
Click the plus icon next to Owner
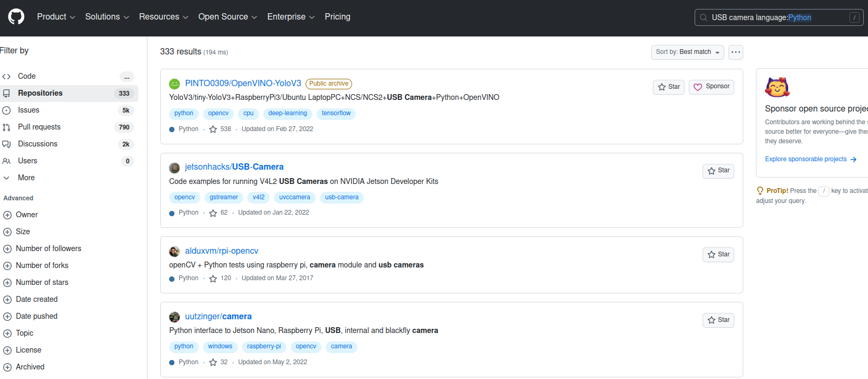point(7,215)
